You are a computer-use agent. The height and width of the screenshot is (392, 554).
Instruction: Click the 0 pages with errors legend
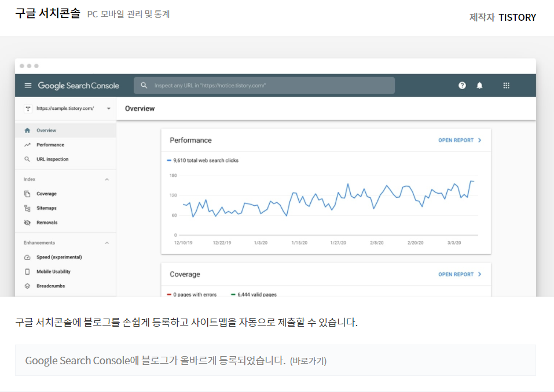(x=192, y=294)
